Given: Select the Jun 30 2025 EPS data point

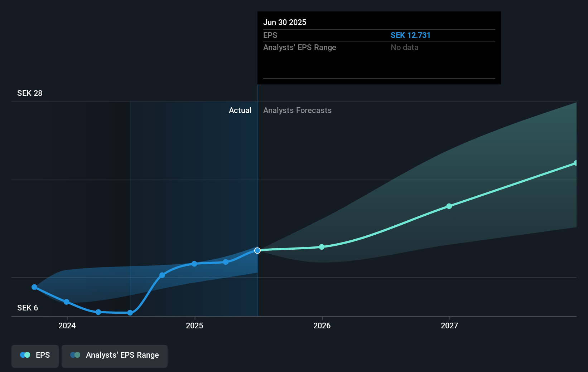Looking at the screenshot, I should (x=257, y=250).
